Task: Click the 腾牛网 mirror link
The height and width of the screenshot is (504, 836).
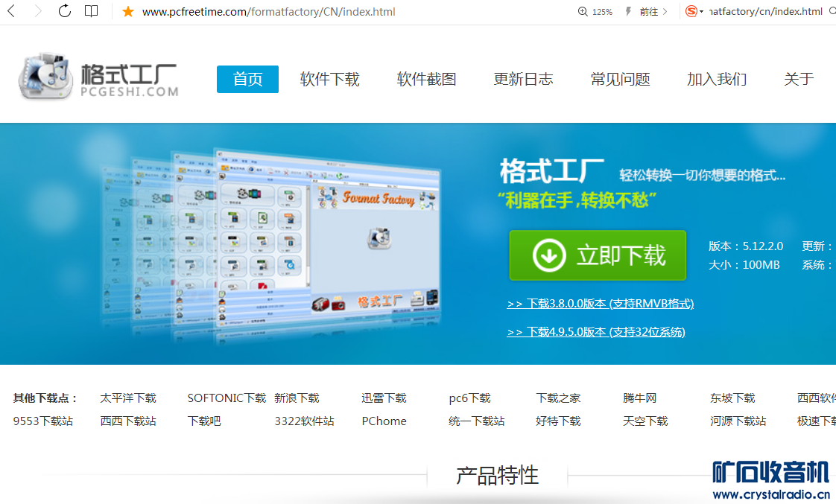Action: [640, 398]
